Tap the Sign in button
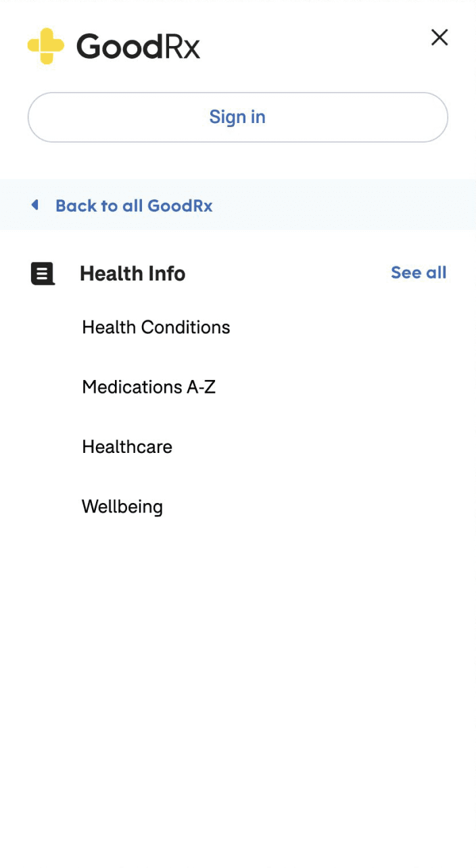Image resolution: width=476 pixels, height=868 pixels. coord(237,117)
